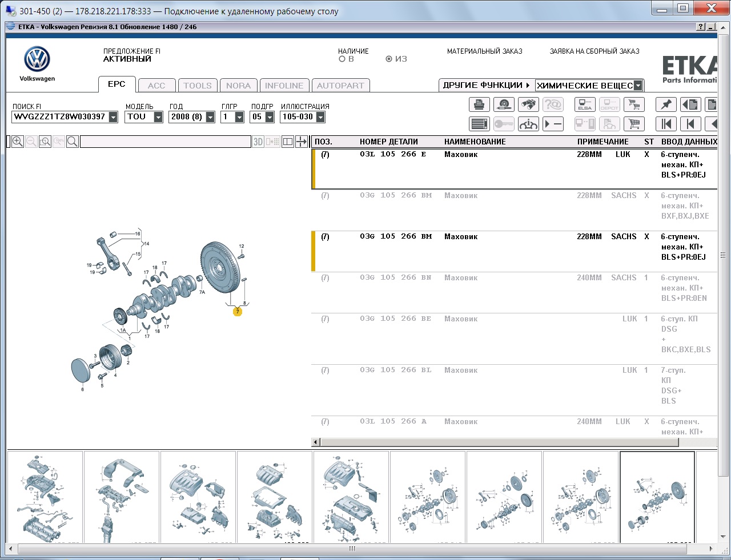
Task: Expand the ИЛЛЮСТРАЦИЯ dropdown 105-030
Action: [x=320, y=117]
